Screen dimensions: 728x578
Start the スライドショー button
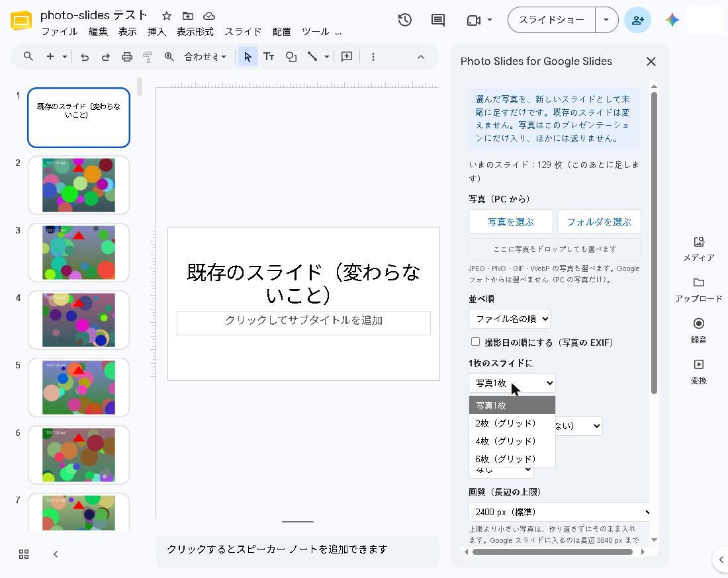click(x=551, y=20)
